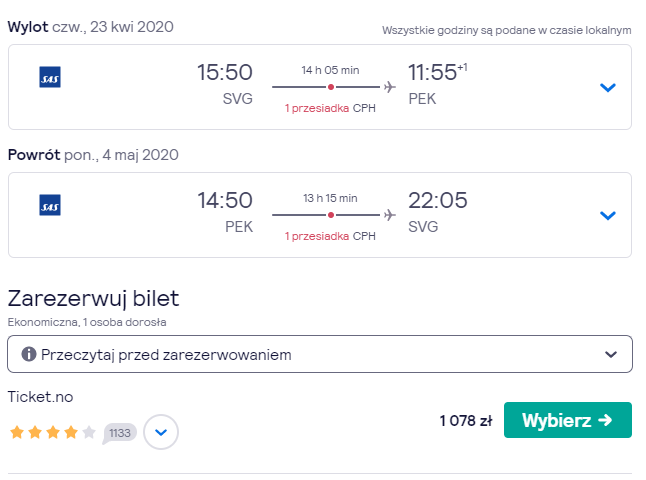Open the 1133 reviews speech bubble
This screenshot has height=480, width=646.
[x=119, y=433]
